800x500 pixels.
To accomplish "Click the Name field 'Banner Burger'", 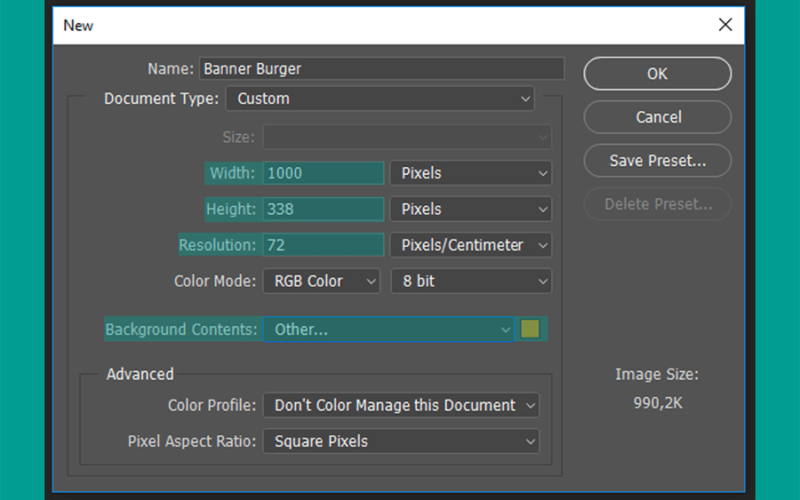I will 382,68.
